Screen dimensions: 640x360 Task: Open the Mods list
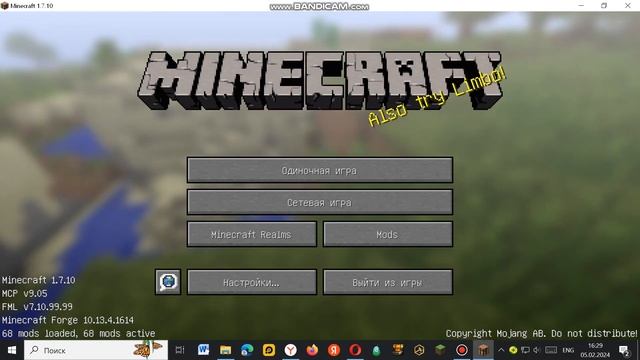[x=387, y=234]
